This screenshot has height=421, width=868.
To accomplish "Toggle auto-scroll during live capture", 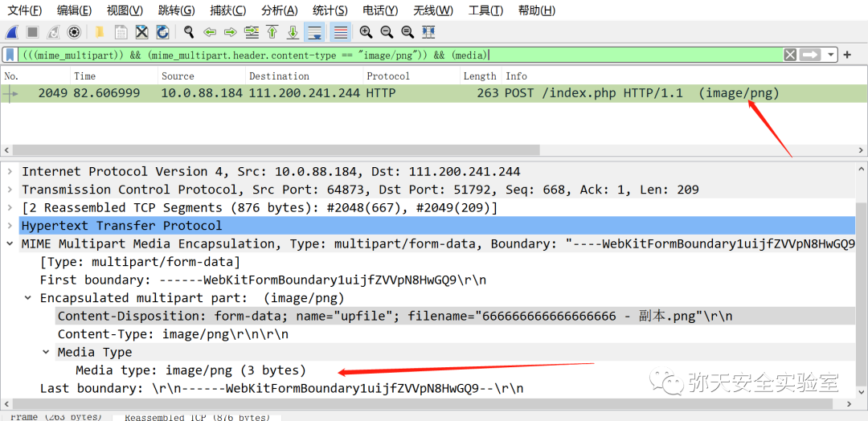I will 314,32.
